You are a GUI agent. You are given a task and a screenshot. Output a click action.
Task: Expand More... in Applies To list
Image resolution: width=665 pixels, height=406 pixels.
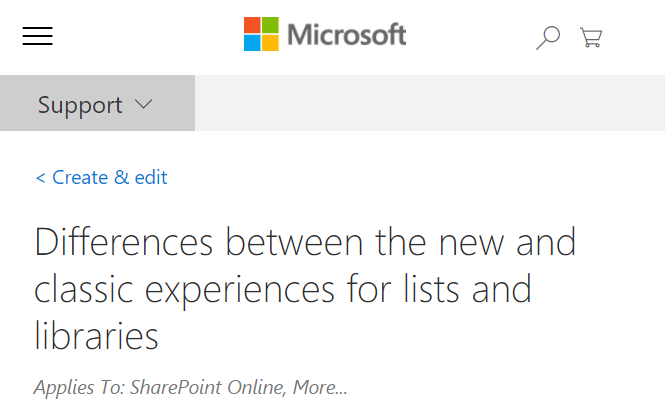coord(320,387)
